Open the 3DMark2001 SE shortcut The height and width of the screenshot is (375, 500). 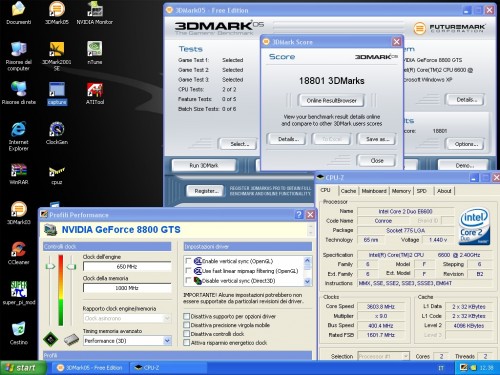pyautogui.click(x=57, y=56)
